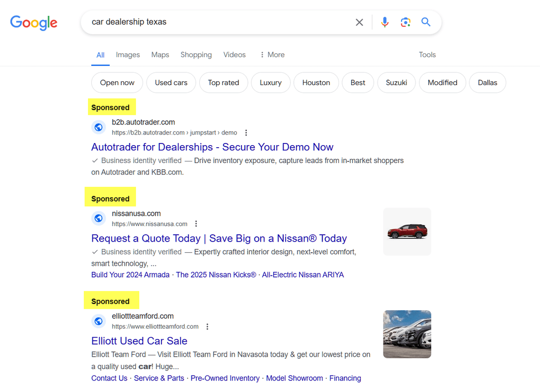Click the car lot thumbnail for Elliott Ford

click(407, 334)
